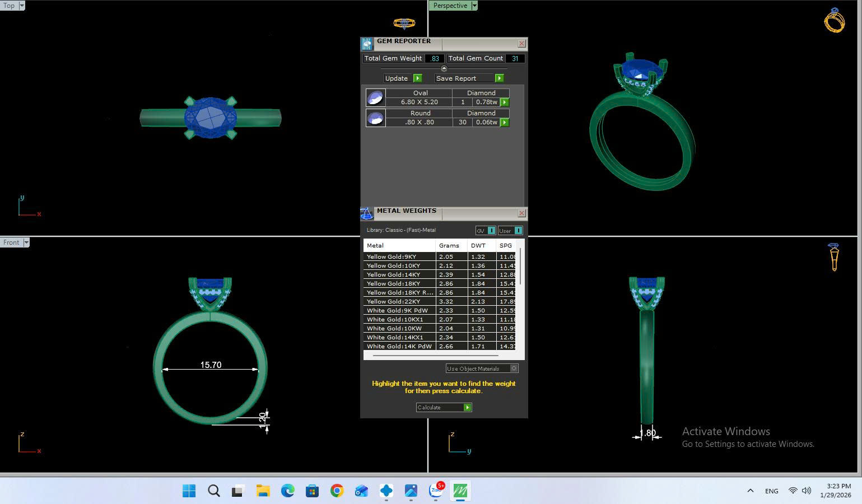Select the Front viewport label tab

(x=11, y=242)
